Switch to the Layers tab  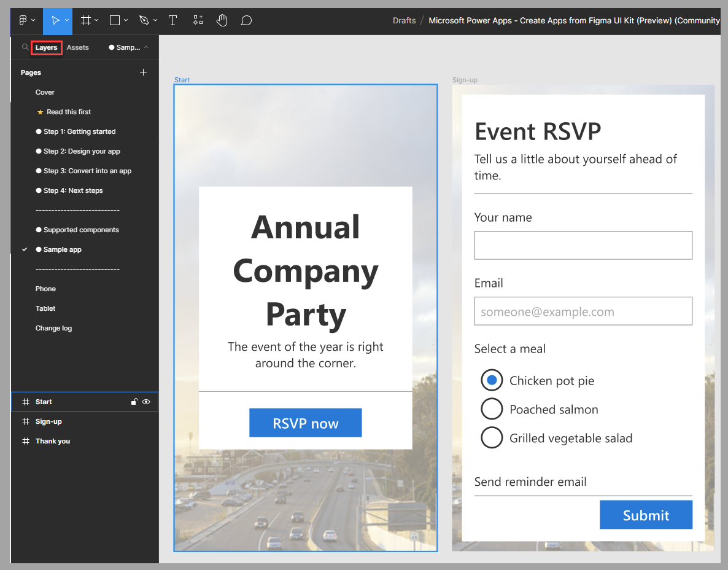[47, 47]
